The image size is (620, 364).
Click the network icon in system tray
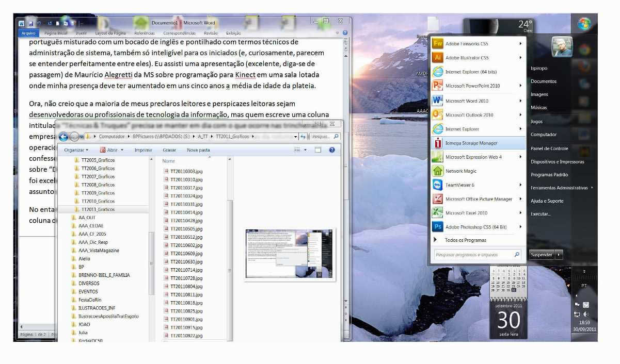577,314
